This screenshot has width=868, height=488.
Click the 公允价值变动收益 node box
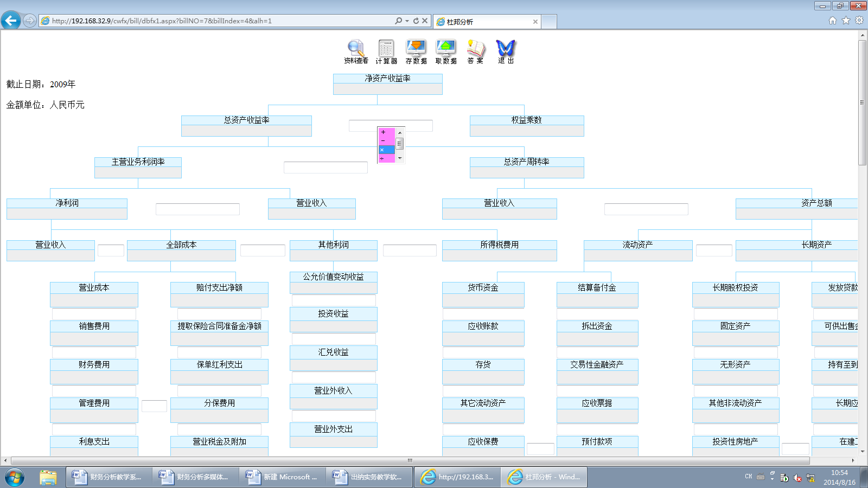(334, 282)
